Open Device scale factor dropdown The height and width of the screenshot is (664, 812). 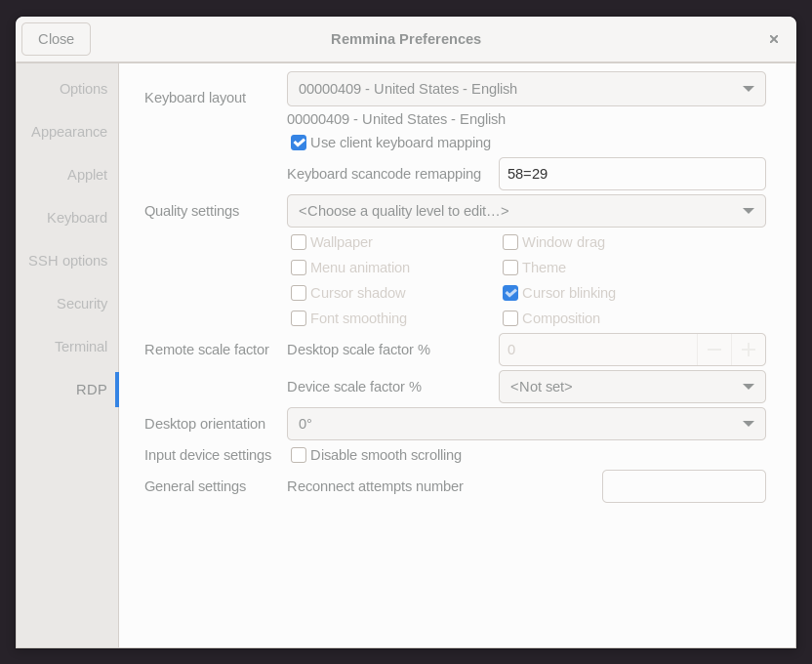click(631, 387)
